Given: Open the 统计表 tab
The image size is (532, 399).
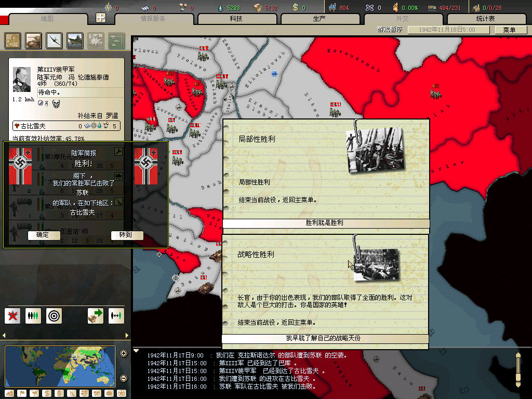Looking at the screenshot, I should [x=486, y=19].
